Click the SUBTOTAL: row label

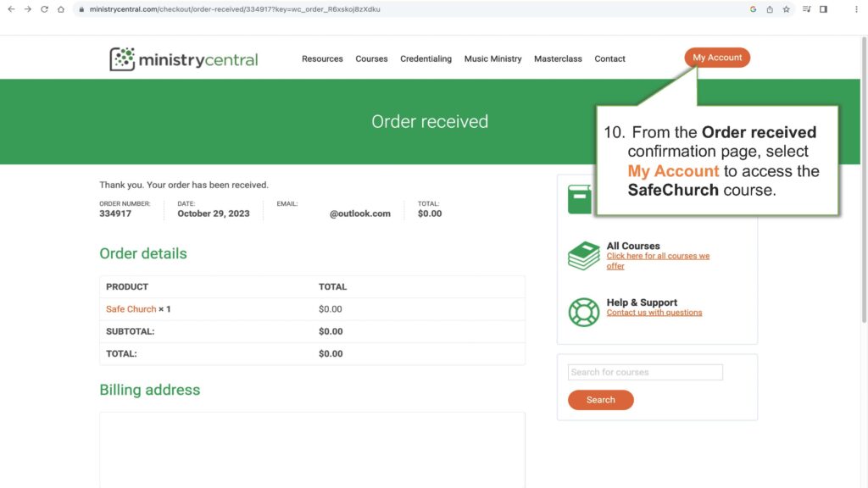click(130, 331)
